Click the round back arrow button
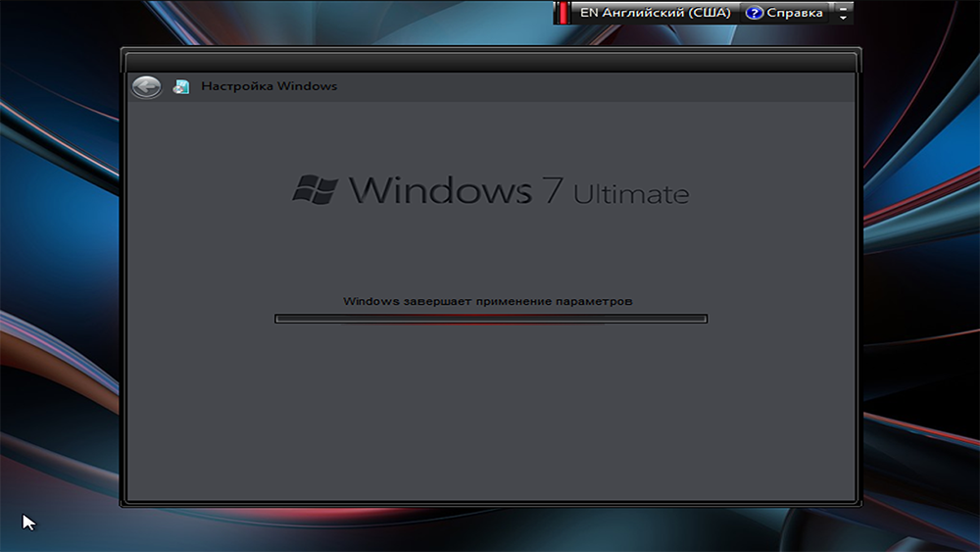The image size is (980, 552). tap(146, 87)
